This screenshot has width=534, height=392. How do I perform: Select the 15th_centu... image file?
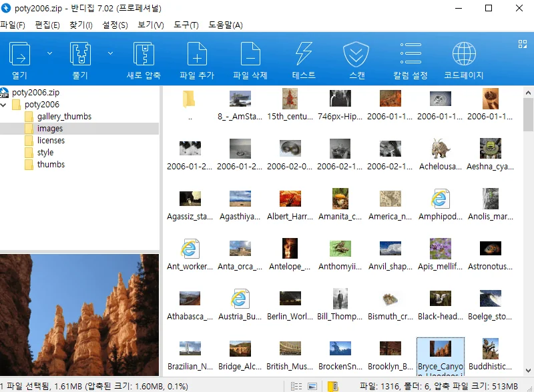pos(290,104)
